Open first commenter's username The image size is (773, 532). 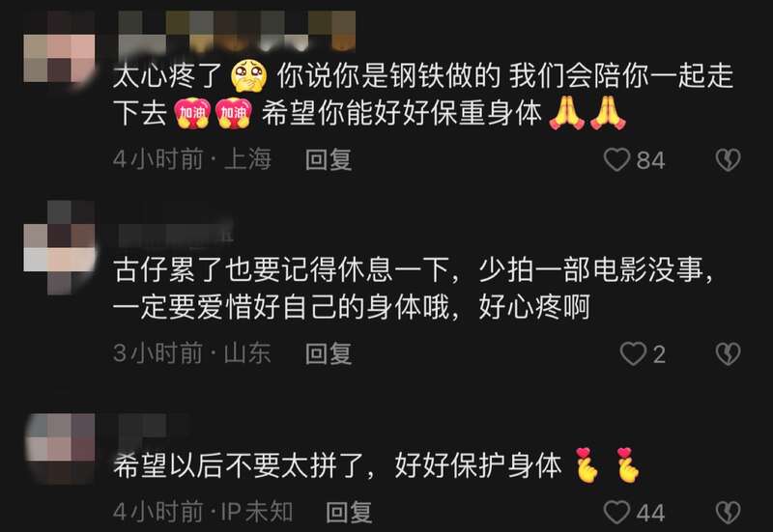tap(237, 31)
